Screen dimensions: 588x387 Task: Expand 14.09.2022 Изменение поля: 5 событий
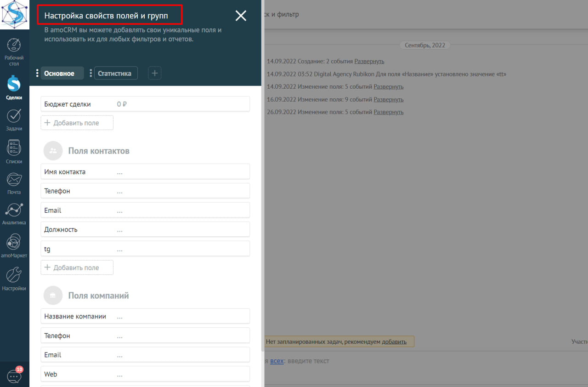coord(389,86)
